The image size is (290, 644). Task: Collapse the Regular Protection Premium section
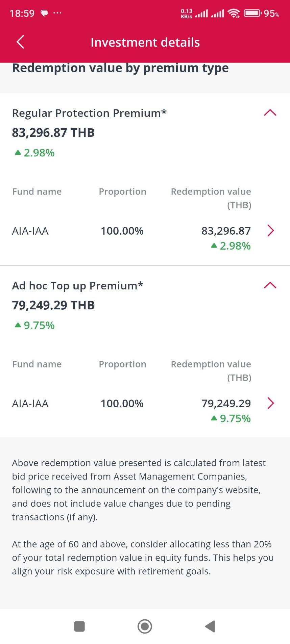coord(270,113)
